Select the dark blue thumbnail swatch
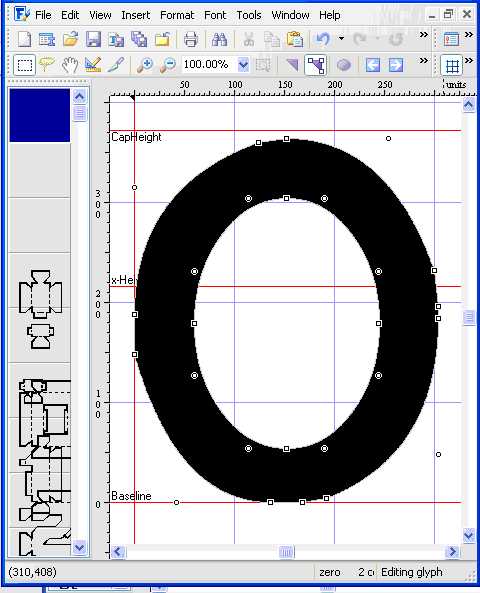Screen dimensions: 480x593 click(x=40, y=115)
